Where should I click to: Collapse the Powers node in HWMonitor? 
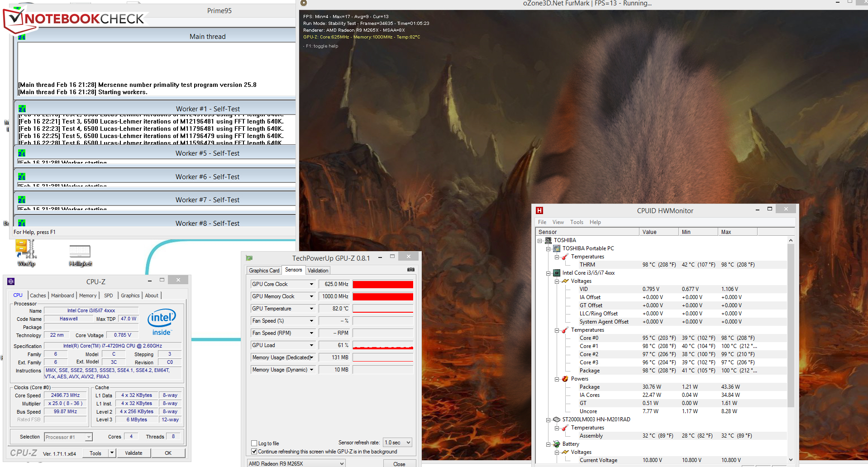[x=557, y=379]
